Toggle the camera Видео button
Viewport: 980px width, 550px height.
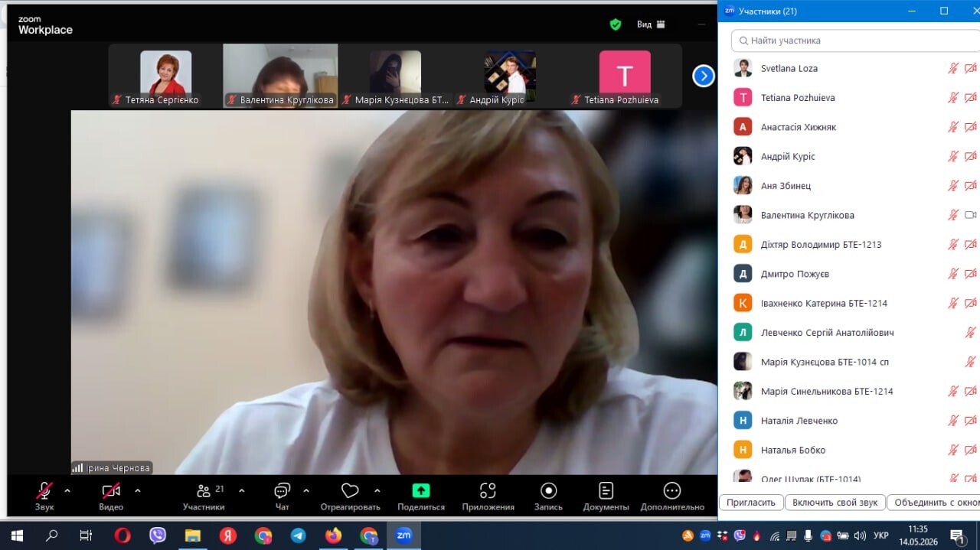pos(111,491)
